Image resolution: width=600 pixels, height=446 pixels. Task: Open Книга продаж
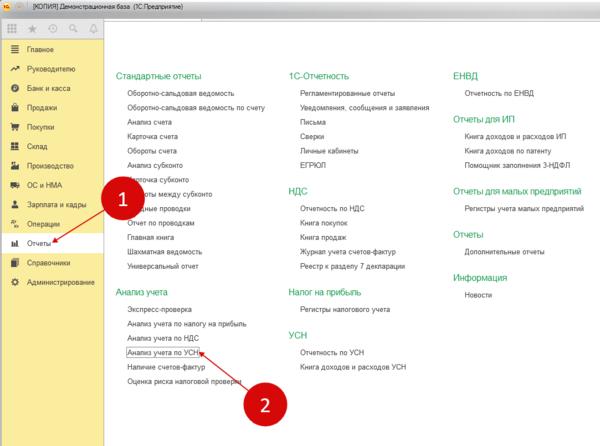click(x=323, y=238)
